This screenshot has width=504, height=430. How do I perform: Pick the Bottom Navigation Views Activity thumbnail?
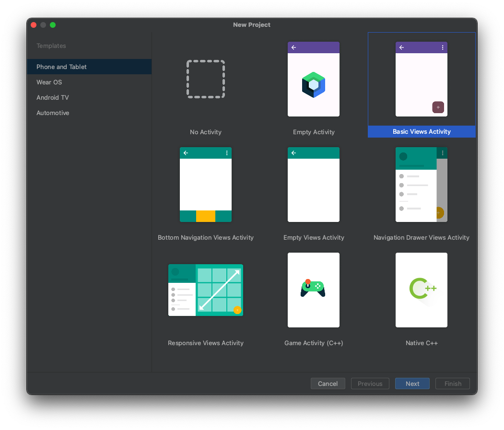[206, 185]
